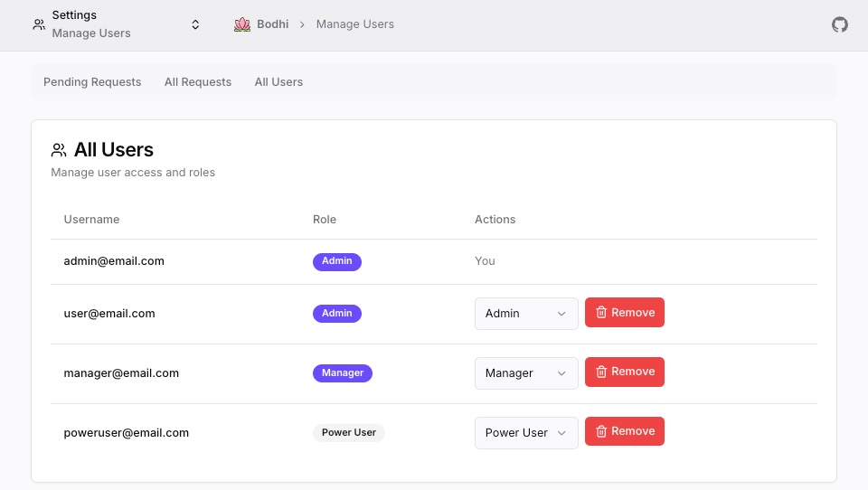Open the Manager role dropdown
Viewport: 868px width, 490px height.
[x=525, y=373]
